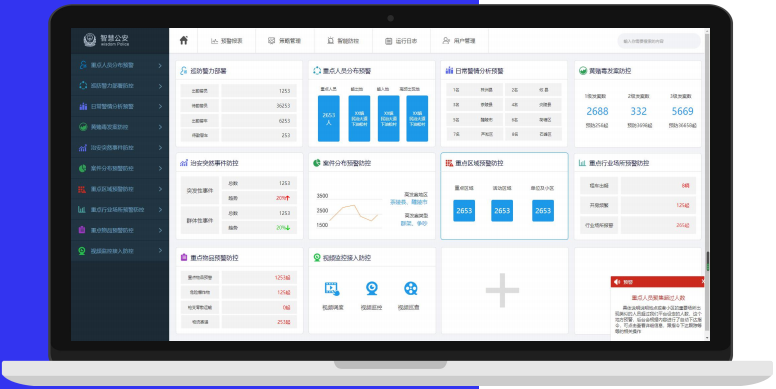Open the video playback screen icon
This screenshot has width=776, height=389.
click(332, 289)
